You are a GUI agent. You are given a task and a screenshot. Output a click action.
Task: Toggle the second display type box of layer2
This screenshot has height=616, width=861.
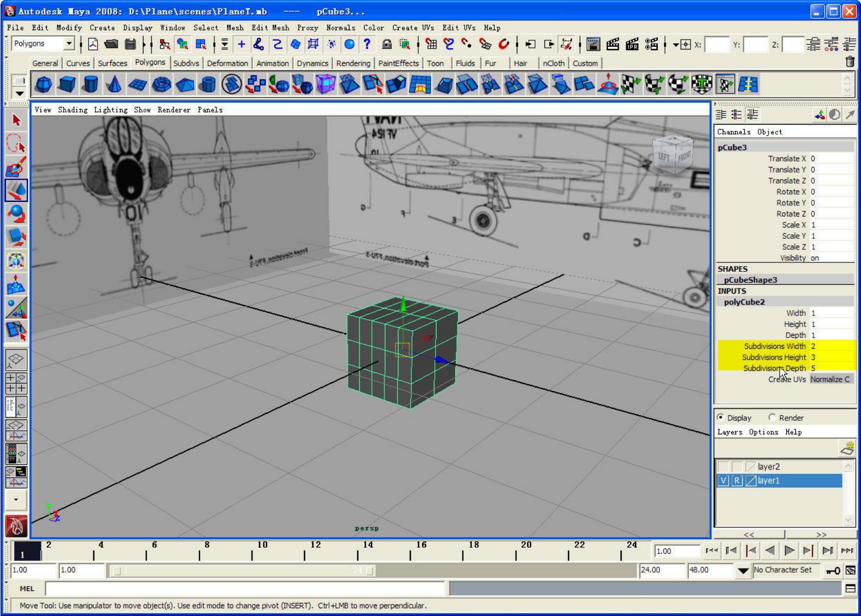[736, 466]
